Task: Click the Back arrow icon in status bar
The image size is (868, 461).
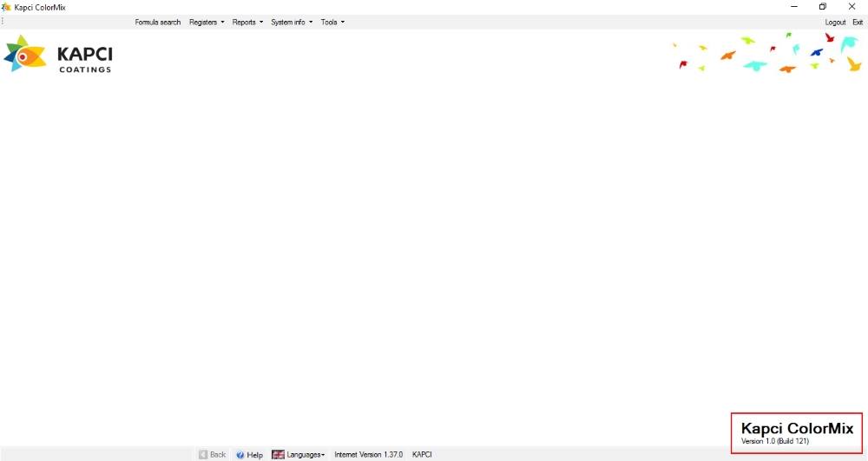Action: tap(203, 454)
